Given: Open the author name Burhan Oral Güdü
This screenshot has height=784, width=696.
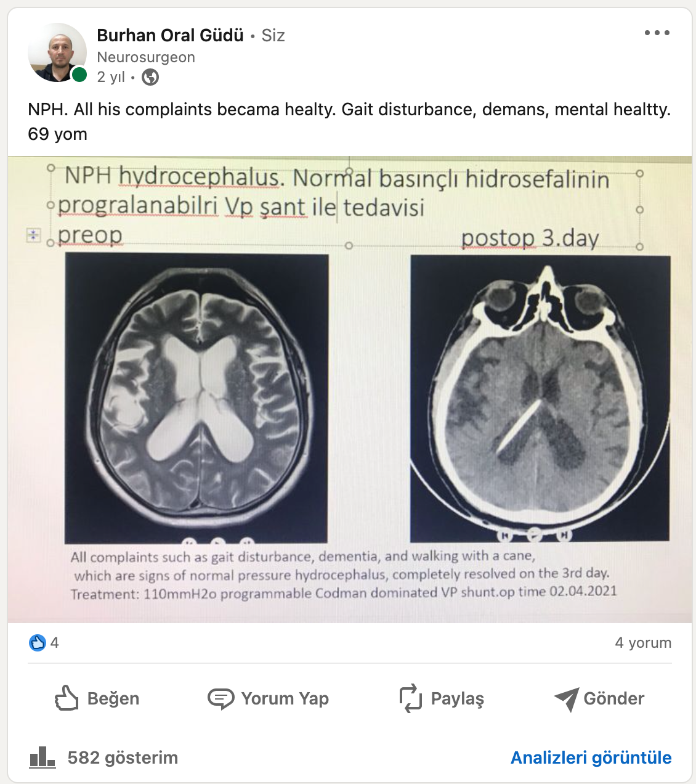Looking at the screenshot, I should (x=170, y=35).
